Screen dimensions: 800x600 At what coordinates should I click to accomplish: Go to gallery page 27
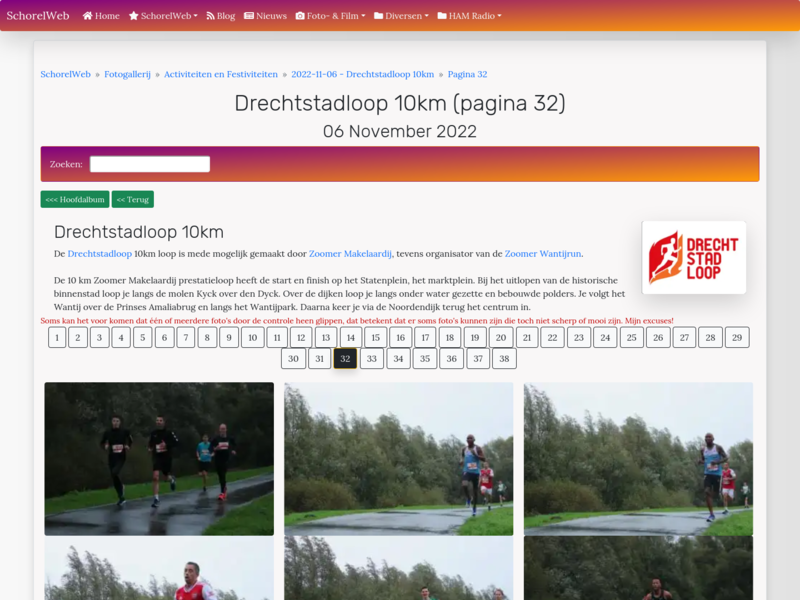coord(684,337)
